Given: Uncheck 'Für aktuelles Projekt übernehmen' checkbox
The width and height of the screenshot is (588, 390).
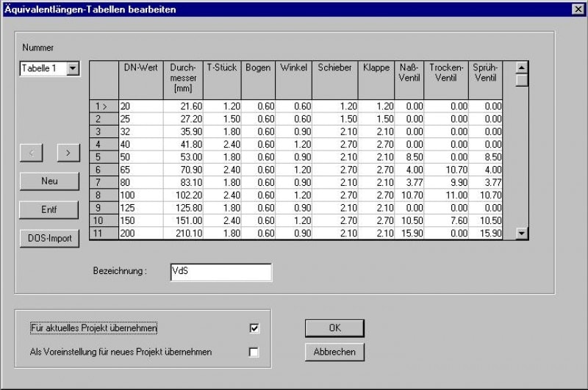Looking at the screenshot, I should (254, 328).
